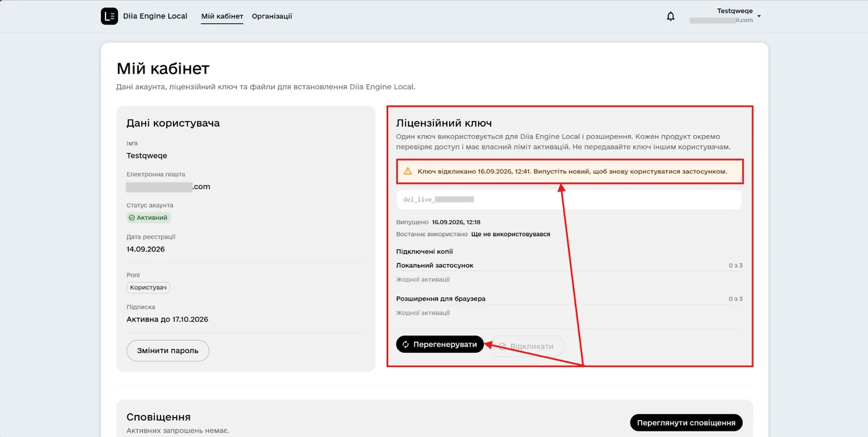Viewport: 868px width, 437px height.
Task: Click the license key field del_live_
Action: pyautogui.click(x=569, y=200)
